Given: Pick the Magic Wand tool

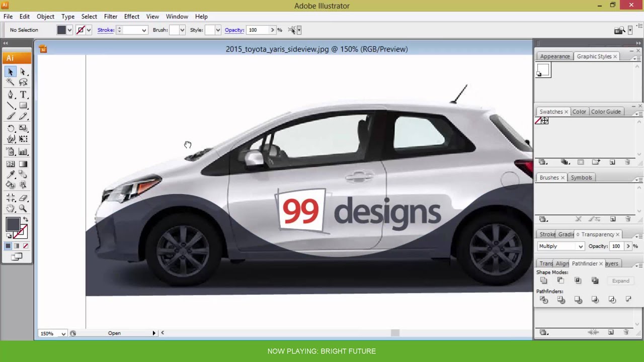Looking at the screenshot, I should tap(11, 82).
